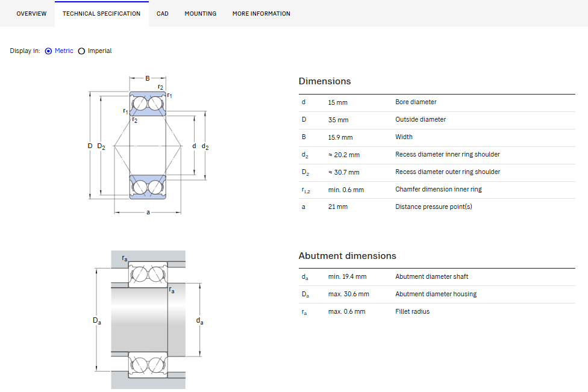Click Abutment diameter shaft text
The height and width of the screenshot is (392, 588).
(431, 276)
